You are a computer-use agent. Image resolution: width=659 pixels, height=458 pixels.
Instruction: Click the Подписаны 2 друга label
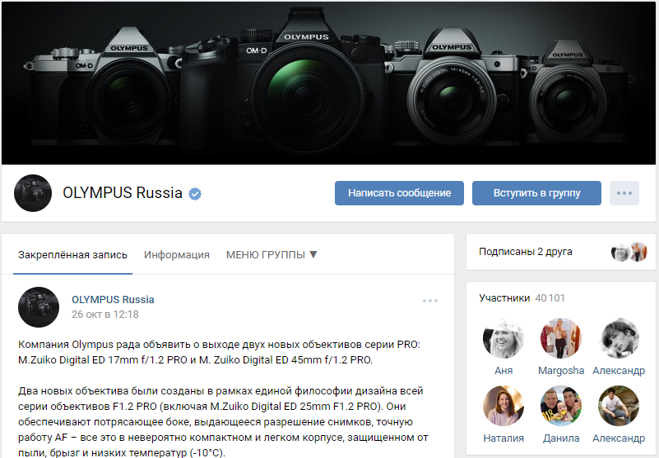click(x=525, y=252)
